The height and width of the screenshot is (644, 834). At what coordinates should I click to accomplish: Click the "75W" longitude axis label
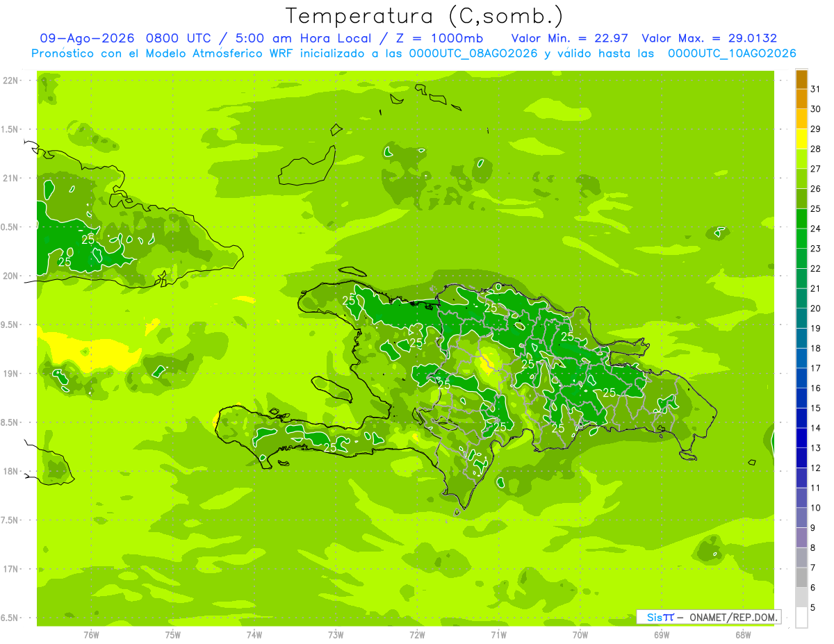pyautogui.click(x=173, y=634)
